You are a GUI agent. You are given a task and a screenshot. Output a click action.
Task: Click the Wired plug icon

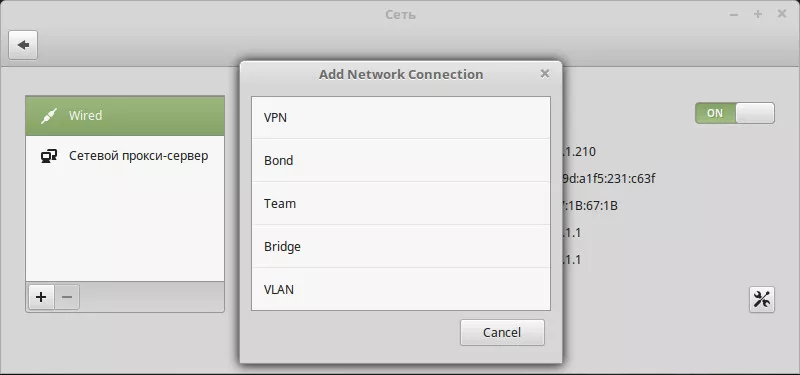tap(49, 116)
